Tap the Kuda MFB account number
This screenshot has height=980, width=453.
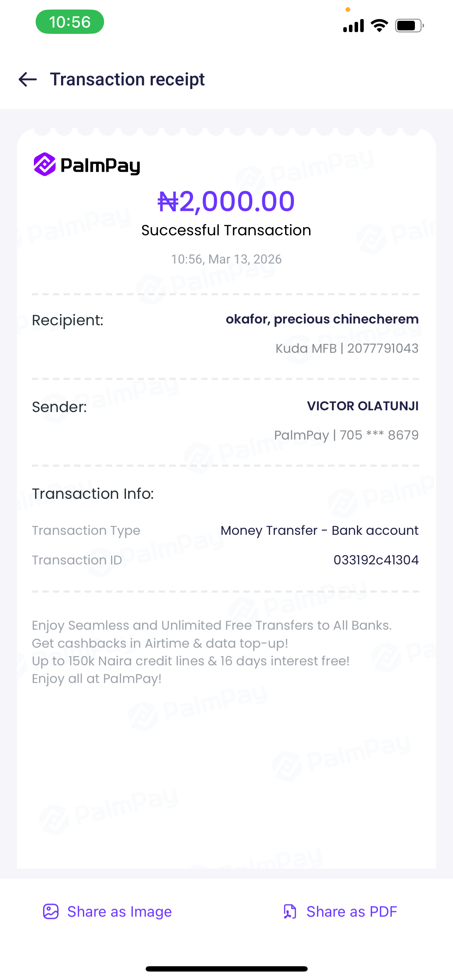tap(382, 348)
